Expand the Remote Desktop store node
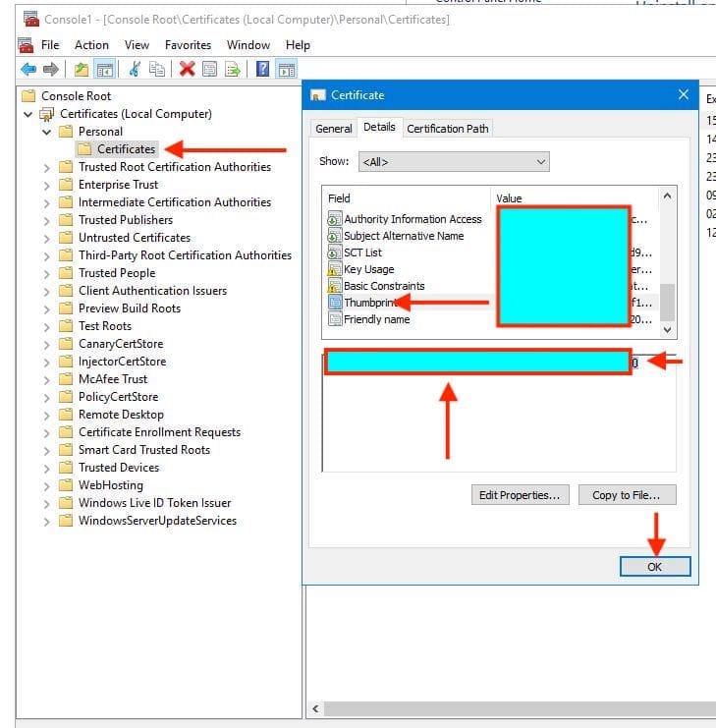 click(x=46, y=415)
